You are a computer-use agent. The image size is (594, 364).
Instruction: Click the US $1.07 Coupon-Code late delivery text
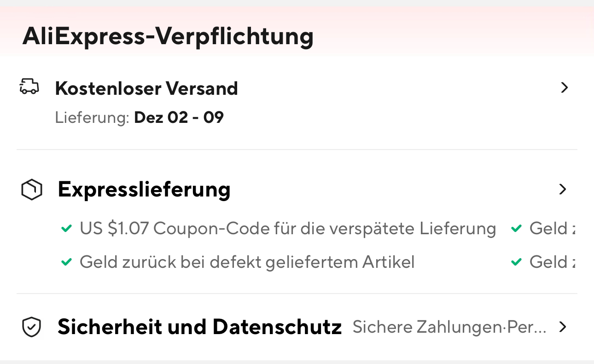[x=287, y=228]
